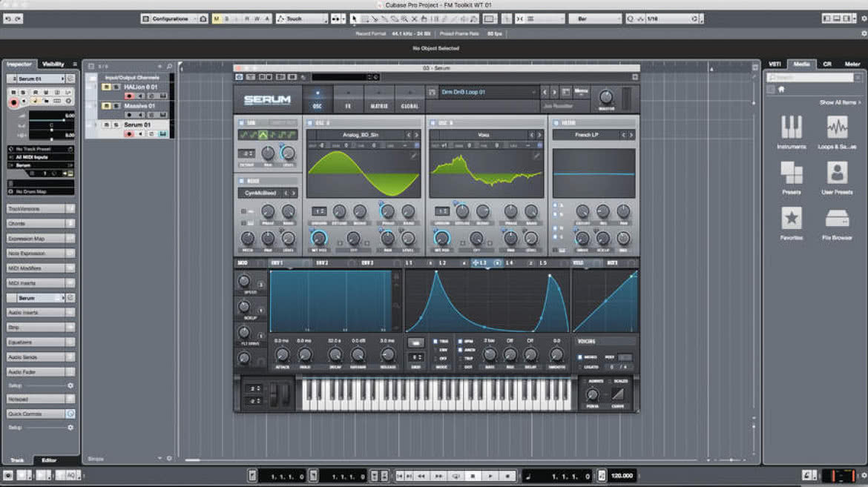Open Serum Menu button
Image resolution: width=868 pixels, height=487 pixels.
[x=581, y=90]
